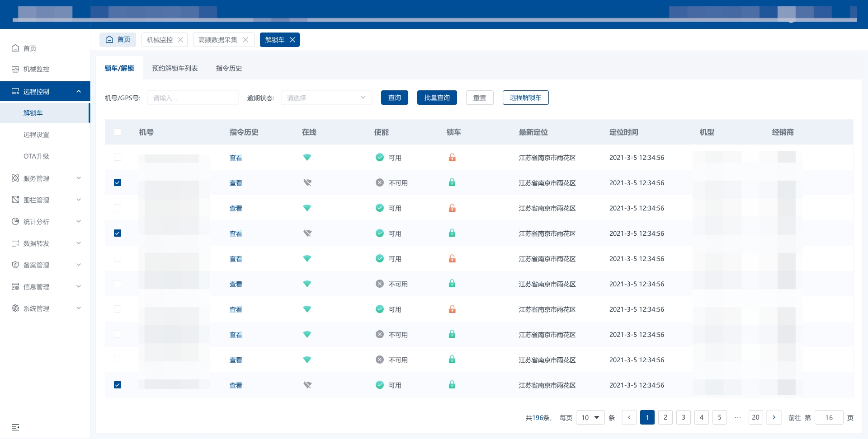Click the 首页 home icon in sidebar
This screenshot has width=868, height=439.
click(15, 48)
